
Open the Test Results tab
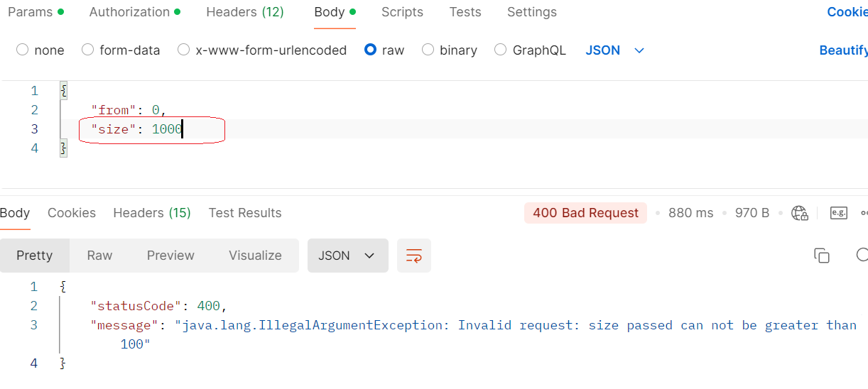point(245,213)
